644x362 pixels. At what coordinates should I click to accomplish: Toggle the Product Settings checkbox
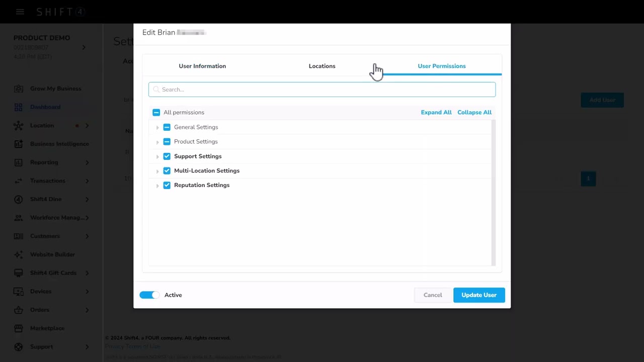point(167,142)
